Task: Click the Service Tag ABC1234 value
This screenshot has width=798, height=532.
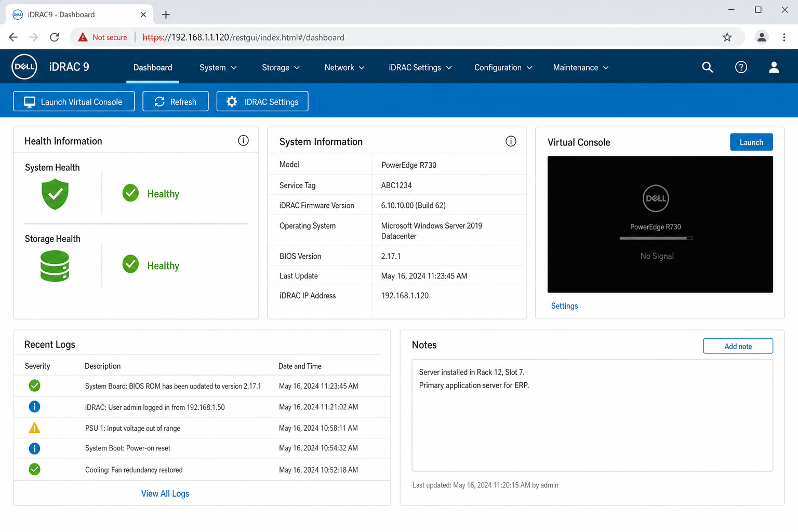Action: (x=396, y=185)
